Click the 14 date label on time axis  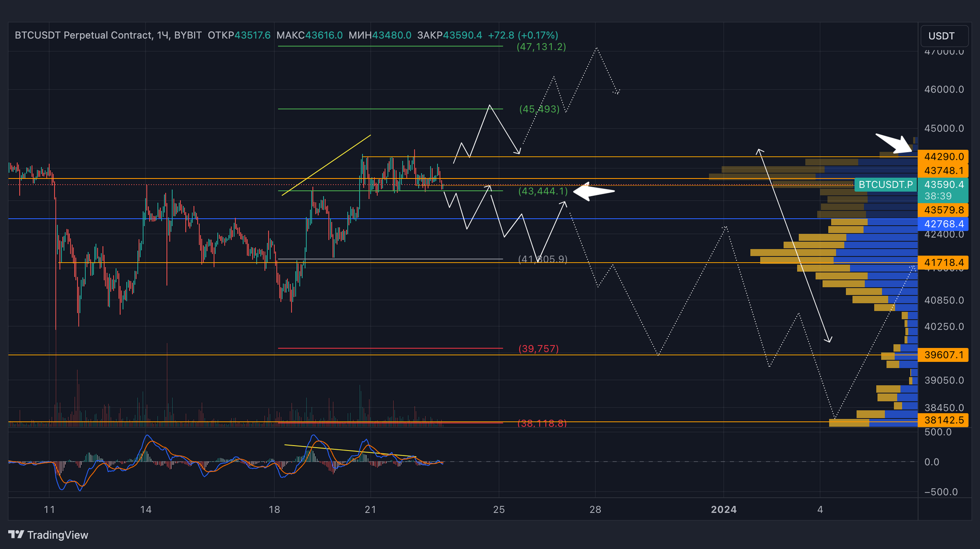pos(146,509)
